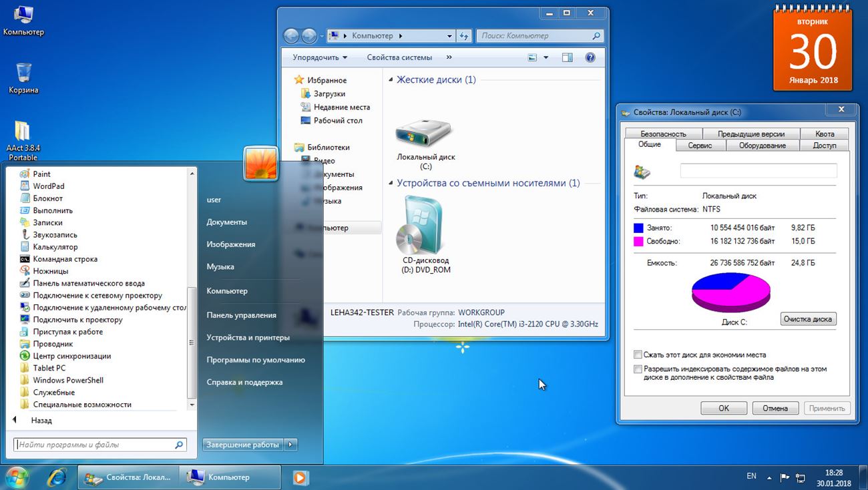Toggle the preview pane icon in Explorer
Viewport: 868px width, 490px height.
coord(567,57)
